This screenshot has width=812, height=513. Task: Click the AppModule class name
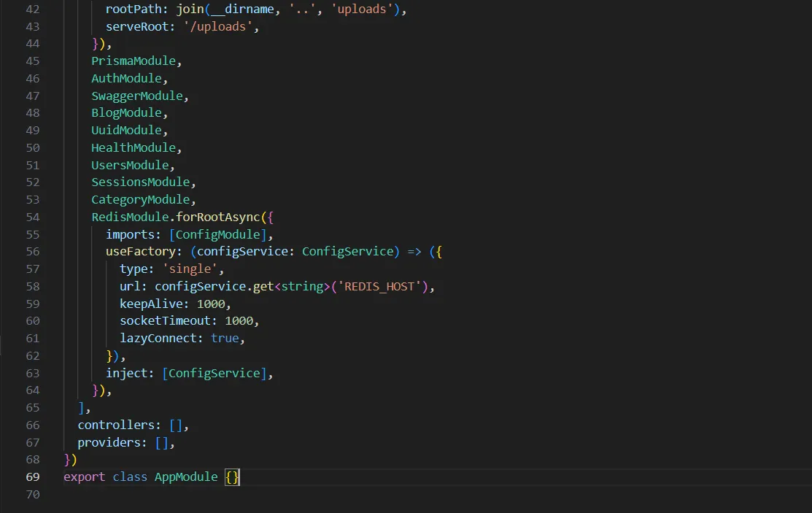186,477
